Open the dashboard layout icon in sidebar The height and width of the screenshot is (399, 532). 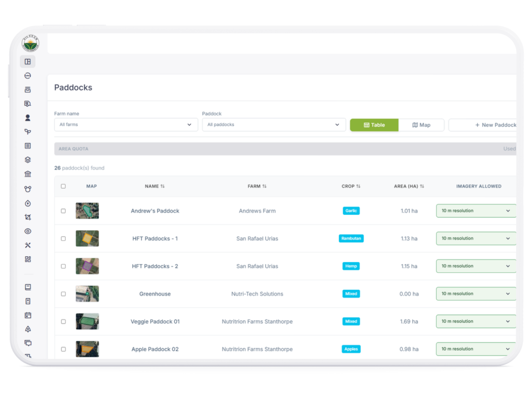pos(28,62)
